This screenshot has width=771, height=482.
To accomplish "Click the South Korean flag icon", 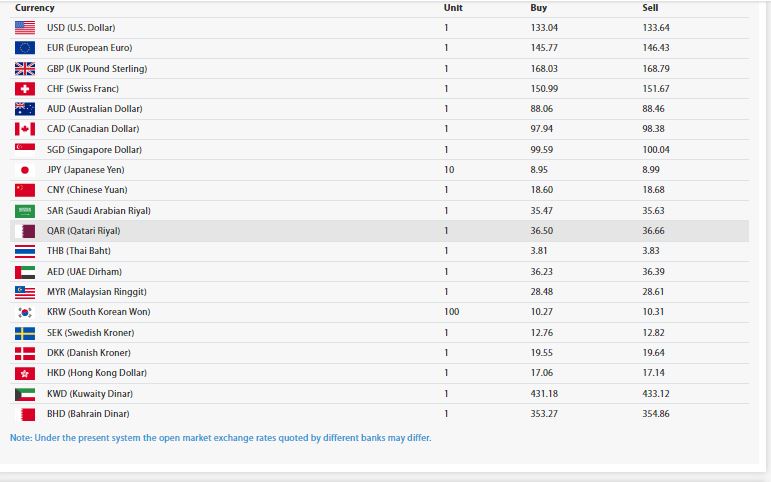I will click(25, 312).
